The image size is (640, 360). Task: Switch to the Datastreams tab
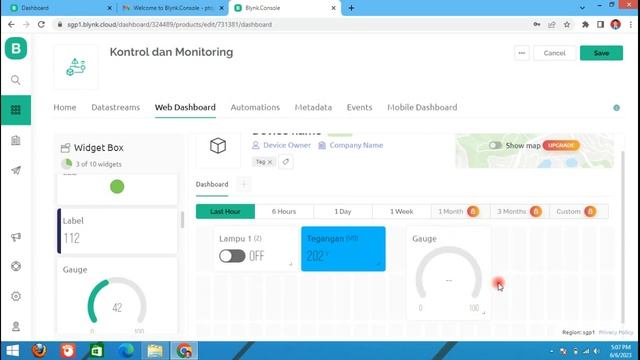coord(116,107)
